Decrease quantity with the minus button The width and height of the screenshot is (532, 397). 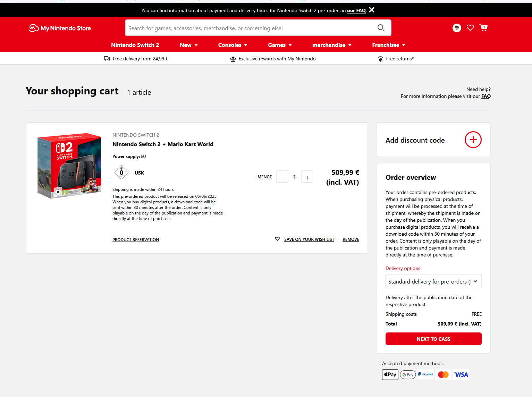(282, 177)
